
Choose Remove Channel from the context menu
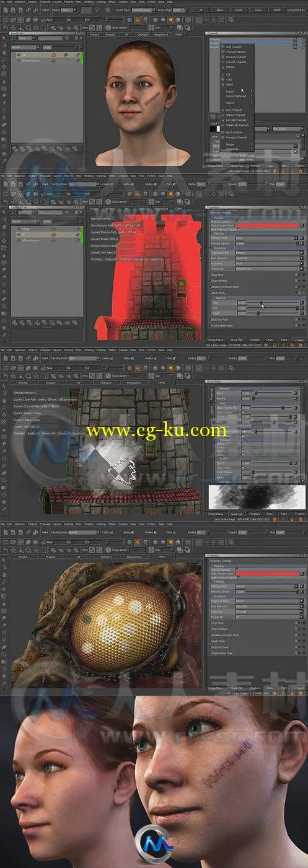click(236, 57)
